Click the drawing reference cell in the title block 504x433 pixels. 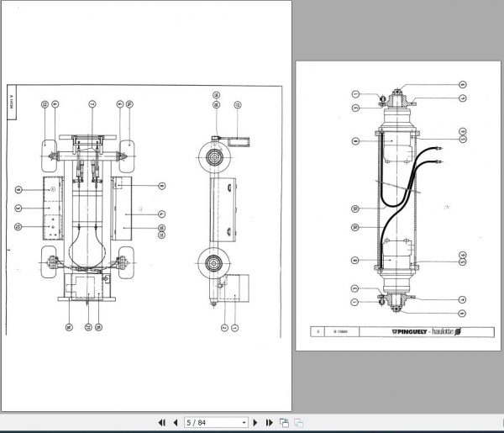pyautogui.click(x=341, y=331)
